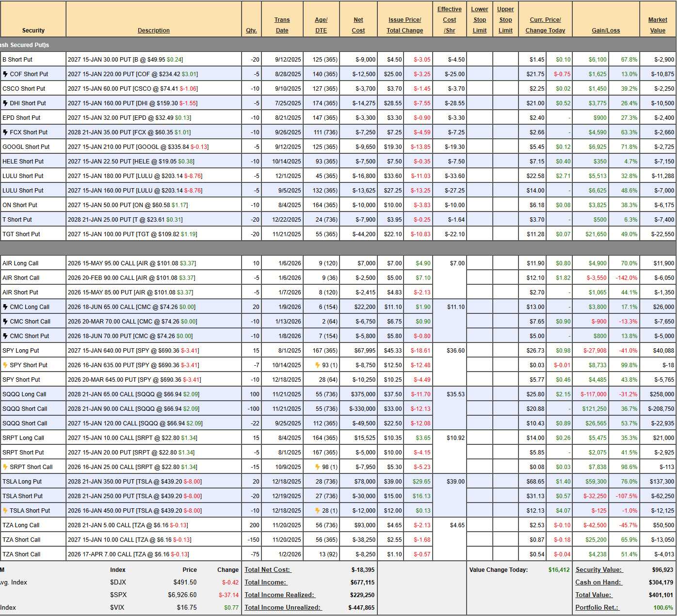The height and width of the screenshot is (616, 677).
Task: Click the yellow bolt next to 93 (1) DTE
Action: (x=318, y=365)
